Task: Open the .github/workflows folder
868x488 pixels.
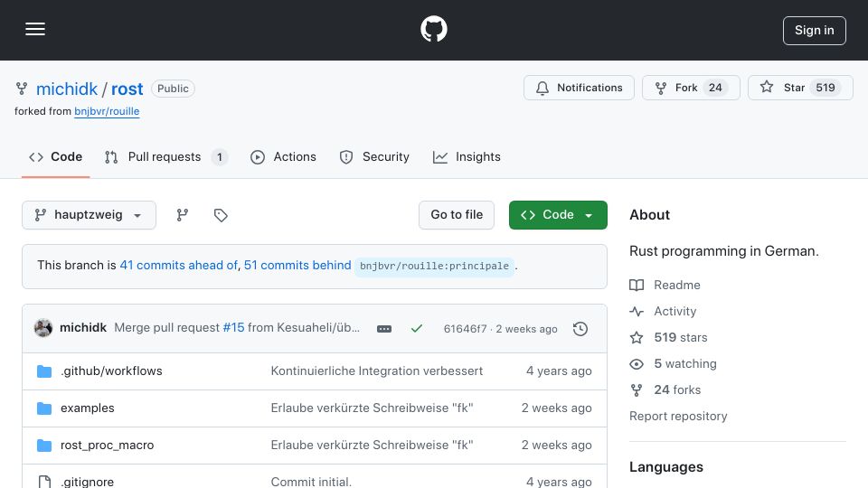Action: 111,371
